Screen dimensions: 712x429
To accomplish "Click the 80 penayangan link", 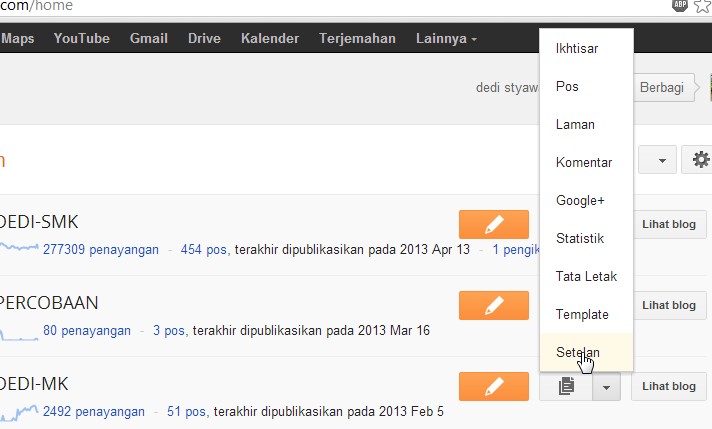I will pyautogui.click(x=87, y=330).
